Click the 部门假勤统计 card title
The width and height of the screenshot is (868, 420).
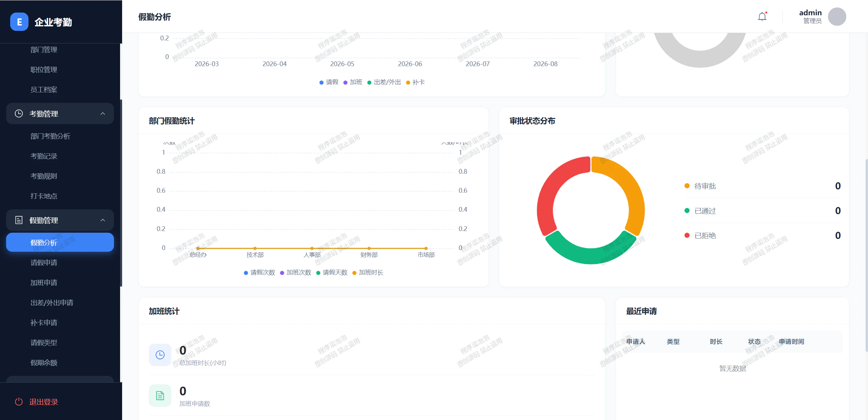[x=172, y=121]
